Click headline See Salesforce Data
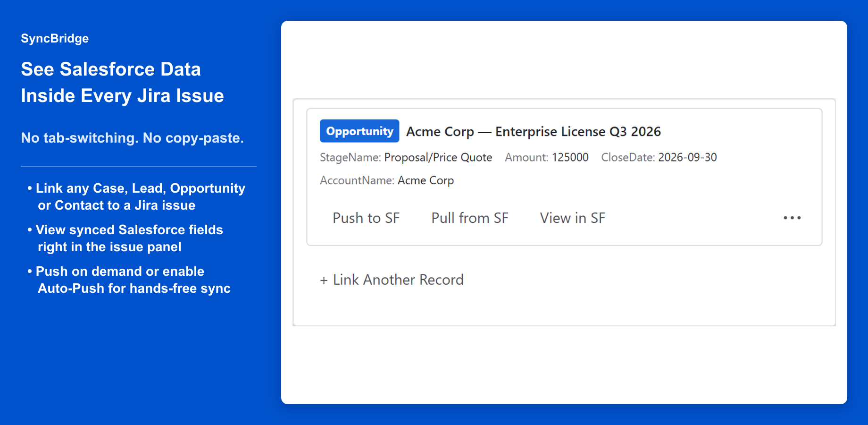 [111, 69]
